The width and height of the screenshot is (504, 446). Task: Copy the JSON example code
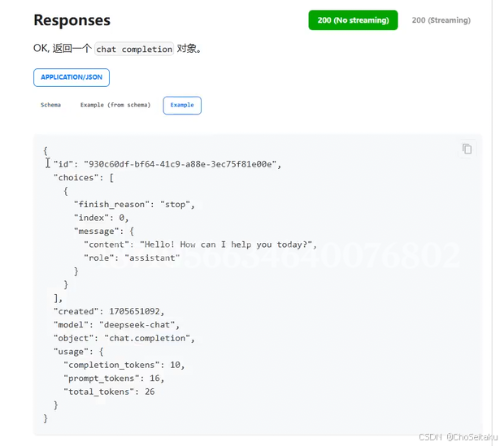pyautogui.click(x=467, y=149)
